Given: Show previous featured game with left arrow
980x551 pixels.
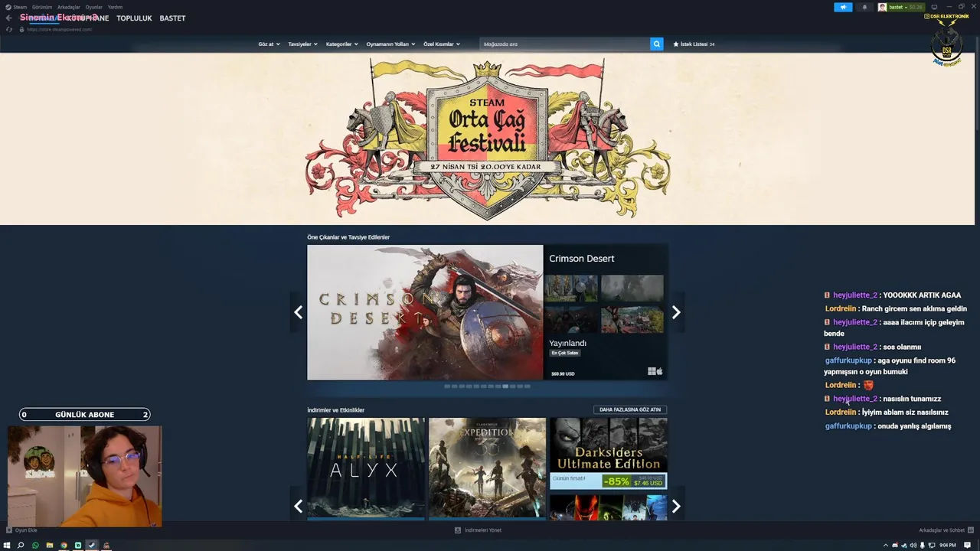Looking at the screenshot, I should coord(298,312).
